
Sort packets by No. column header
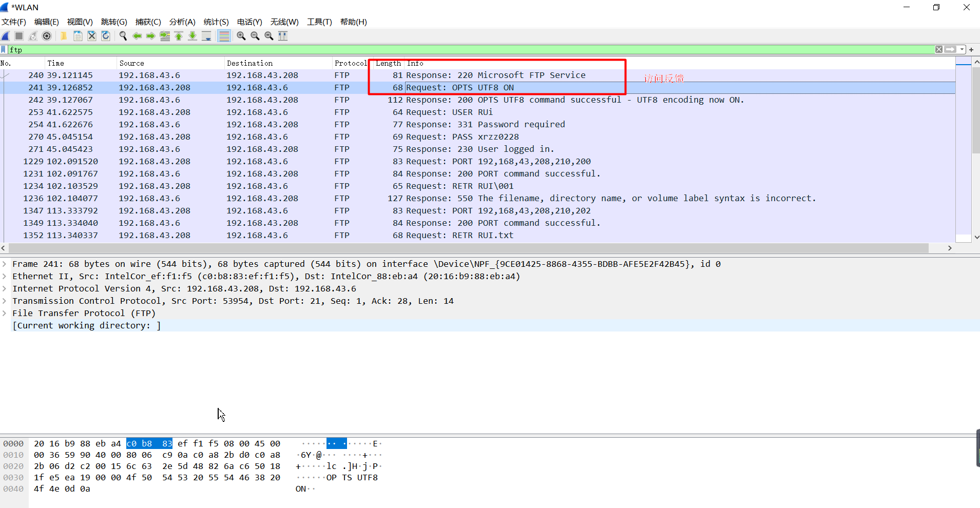click(23, 63)
